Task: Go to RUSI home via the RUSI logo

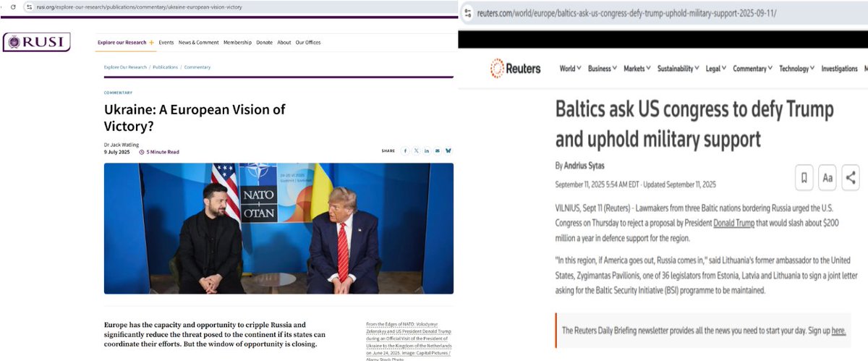Action: 36,43
